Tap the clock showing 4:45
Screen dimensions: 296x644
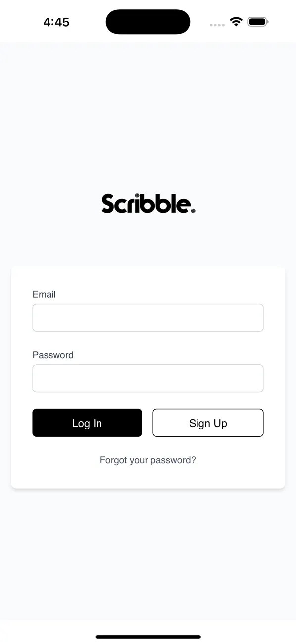click(56, 21)
